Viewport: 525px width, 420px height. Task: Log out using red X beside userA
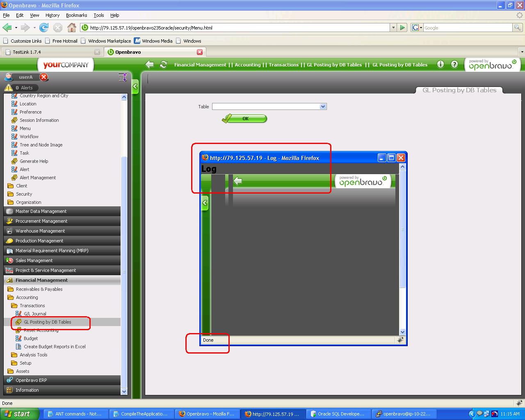(x=43, y=77)
